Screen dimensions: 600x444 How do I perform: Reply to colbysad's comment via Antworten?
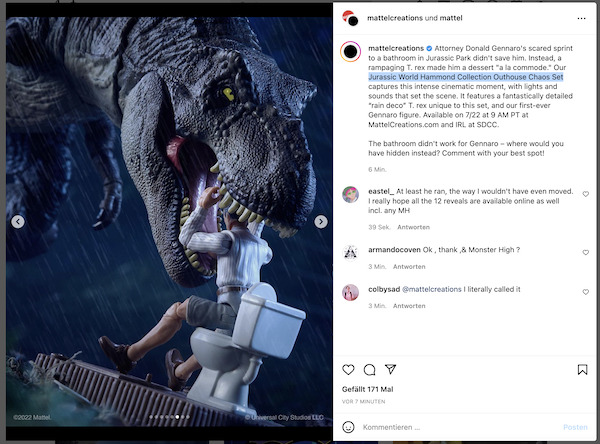pyautogui.click(x=409, y=306)
